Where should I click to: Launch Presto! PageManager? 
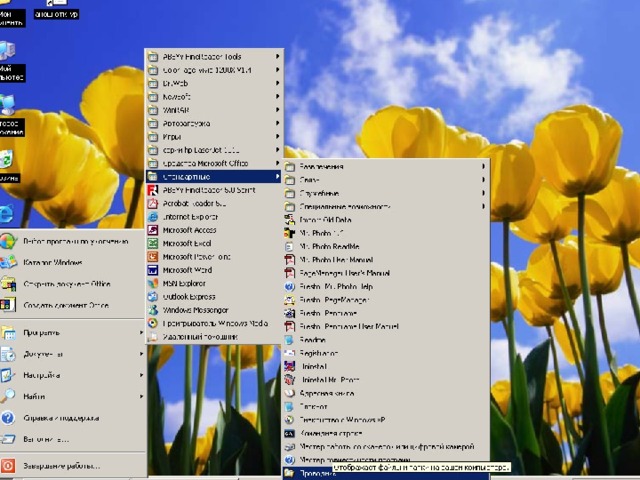[386, 300]
